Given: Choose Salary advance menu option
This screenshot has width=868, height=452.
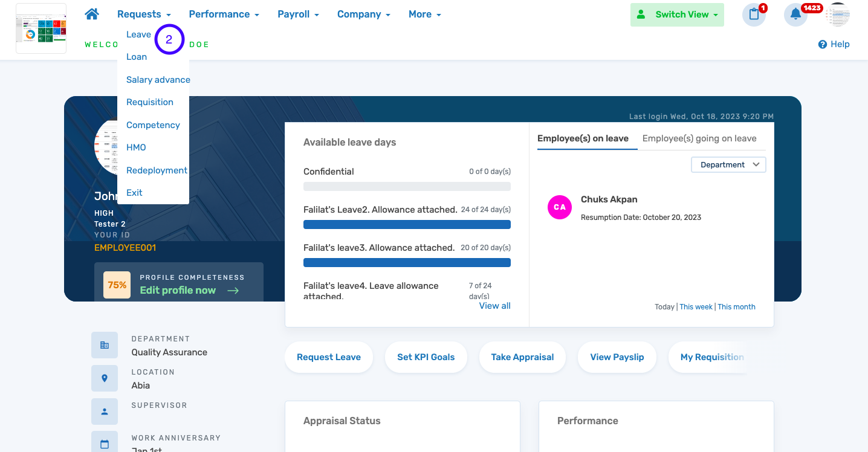Looking at the screenshot, I should 158,80.
